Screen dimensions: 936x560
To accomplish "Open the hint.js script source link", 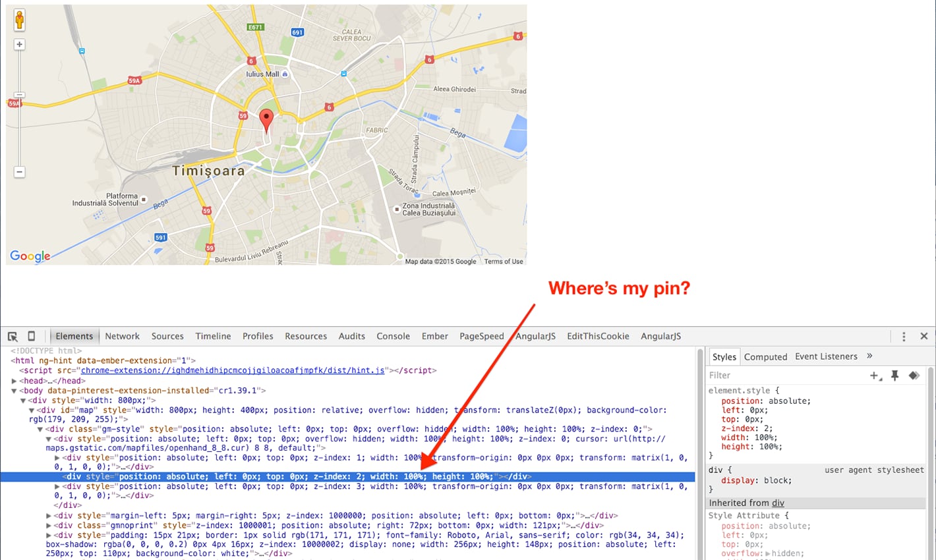I will point(232,370).
